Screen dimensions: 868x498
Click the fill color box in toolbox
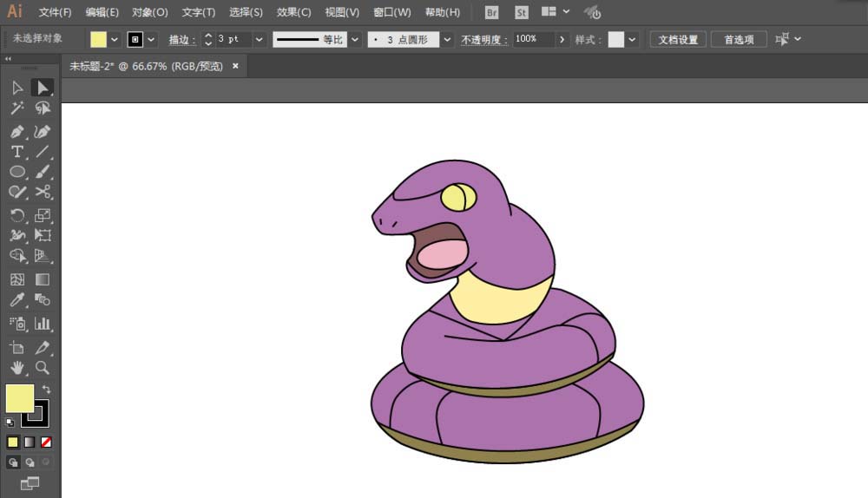pyautogui.click(x=20, y=398)
